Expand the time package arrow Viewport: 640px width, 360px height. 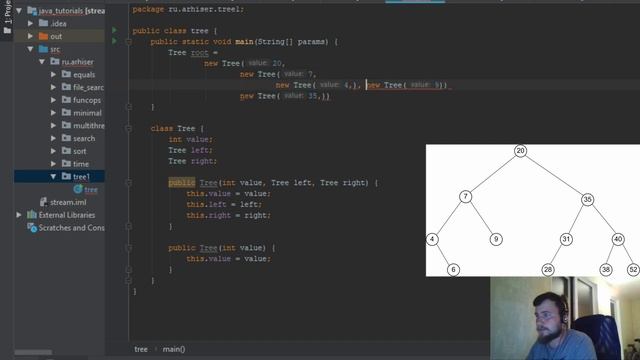(x=53, y=163)
